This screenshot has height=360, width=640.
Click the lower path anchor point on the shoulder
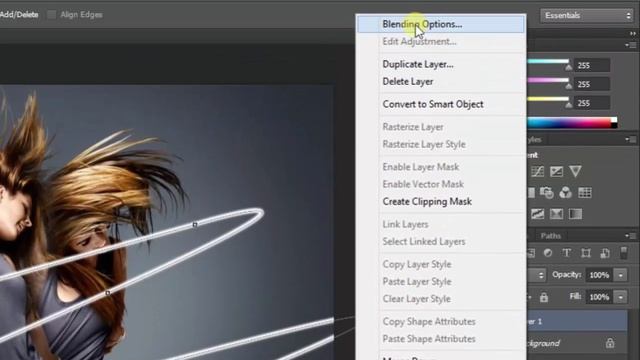click(108, 293)
